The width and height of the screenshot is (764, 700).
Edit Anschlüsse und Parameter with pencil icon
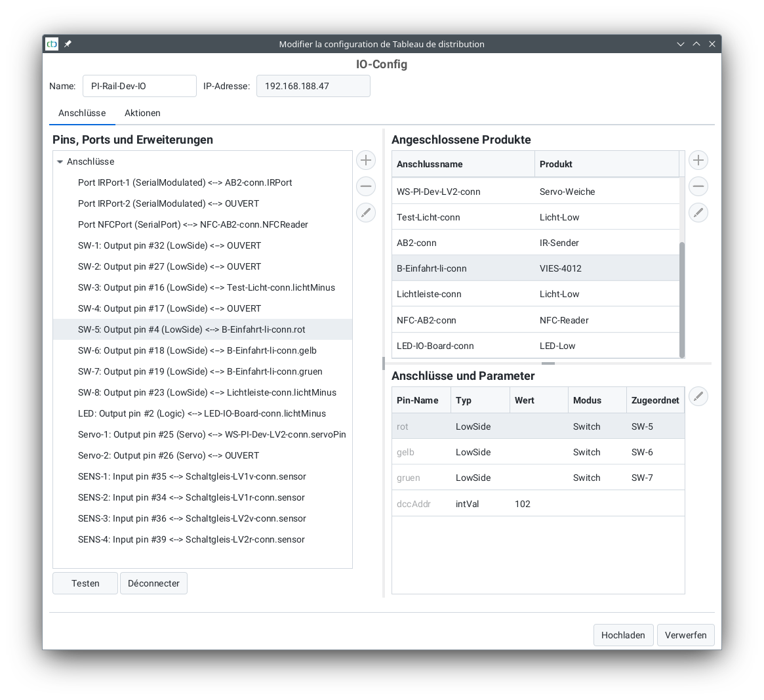click(698, 396)
